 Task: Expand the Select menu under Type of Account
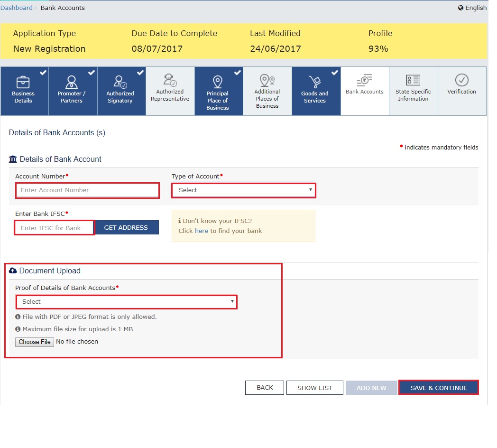click(x=243, y=190)
